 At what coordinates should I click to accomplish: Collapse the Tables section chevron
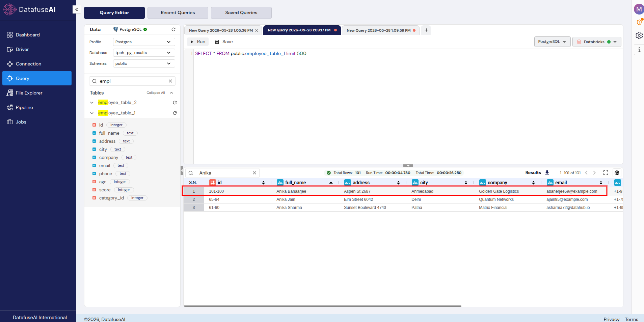171,93
